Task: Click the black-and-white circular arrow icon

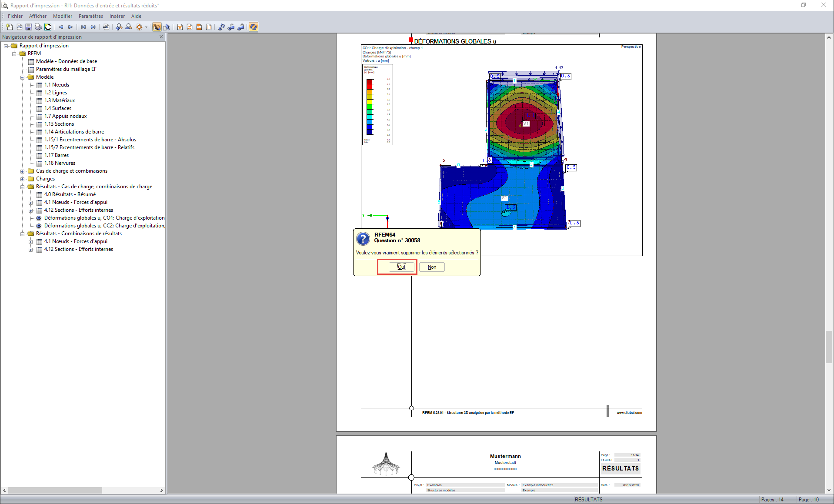Action: [x=48, y=27]
